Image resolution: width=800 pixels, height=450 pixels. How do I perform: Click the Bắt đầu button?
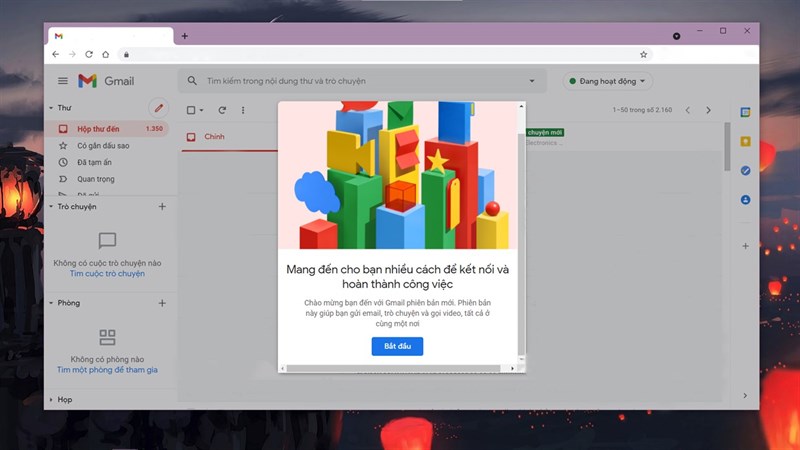click(x=397, y=346)
